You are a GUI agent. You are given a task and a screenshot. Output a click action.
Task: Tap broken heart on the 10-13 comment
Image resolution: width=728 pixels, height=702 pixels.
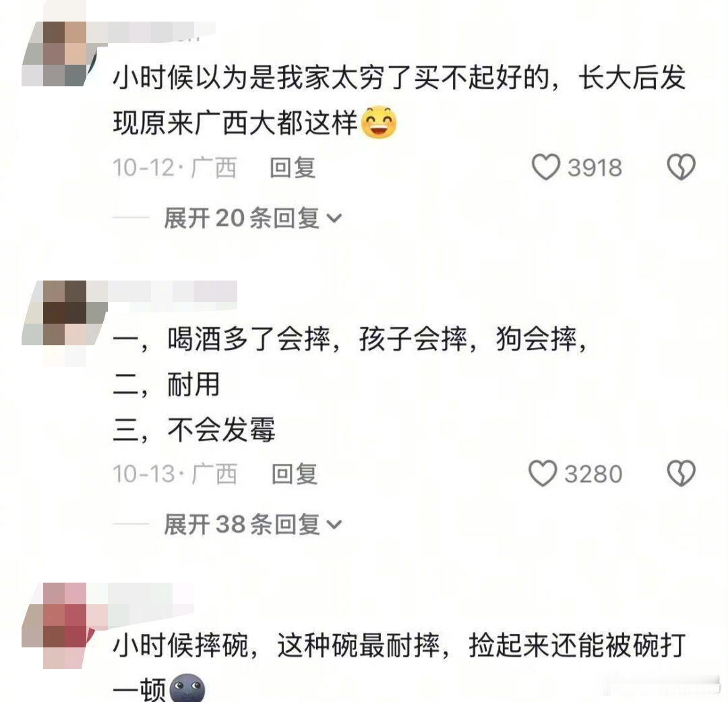click(x=681, y=473)
